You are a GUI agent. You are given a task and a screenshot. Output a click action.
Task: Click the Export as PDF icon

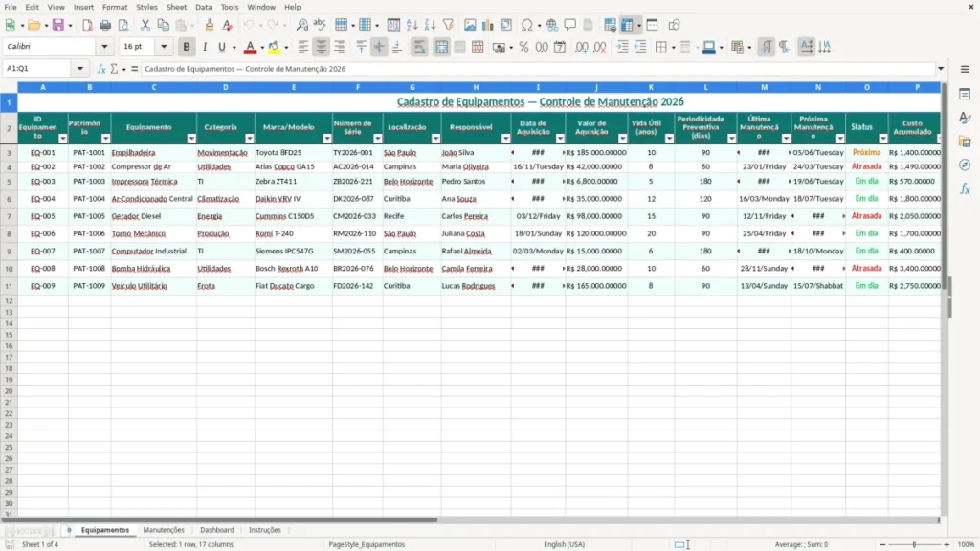tap(87, 25)
